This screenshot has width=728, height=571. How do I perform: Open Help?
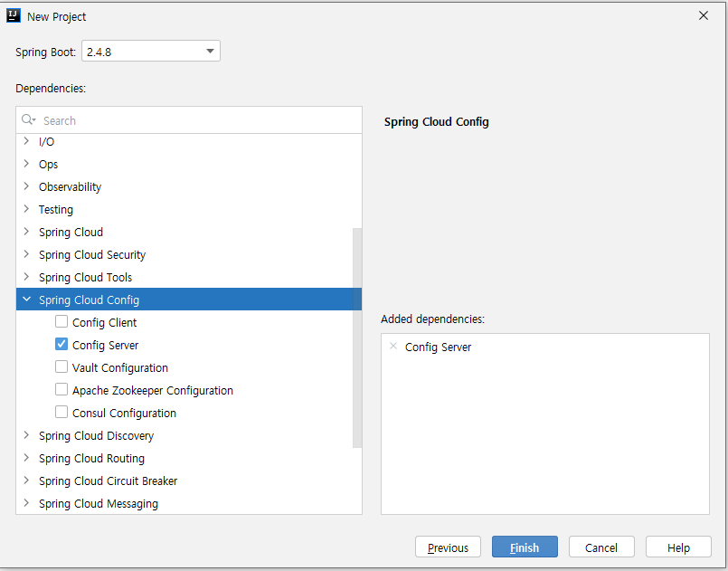coord(677,547)
